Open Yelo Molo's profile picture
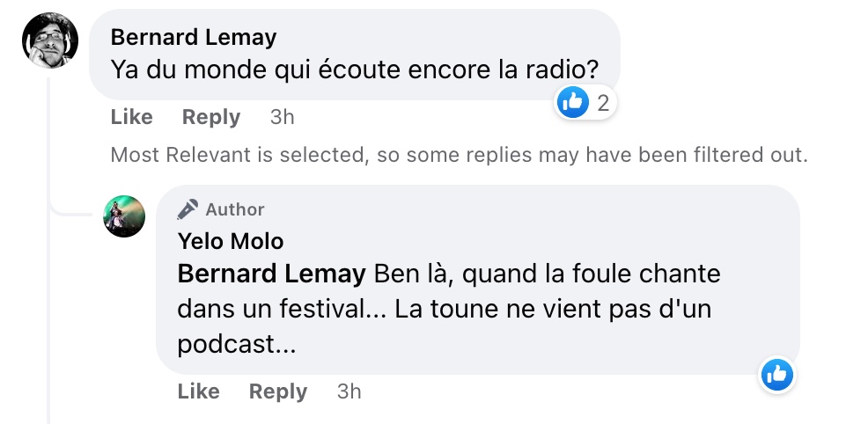The width and height of the screenshot is (868, 424). (x=124, y=216)
